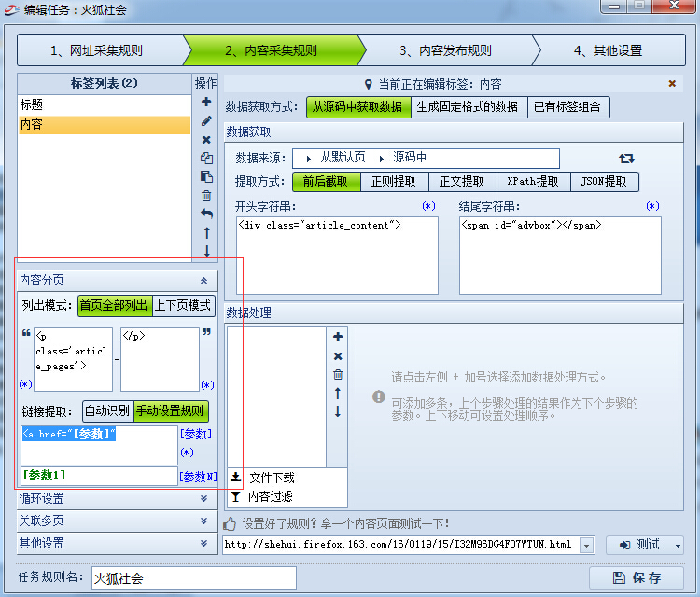The width and height of the screenshot is (700, 597).
Task: Swap data source with the switch arrows icon
Action: point(626,158)
